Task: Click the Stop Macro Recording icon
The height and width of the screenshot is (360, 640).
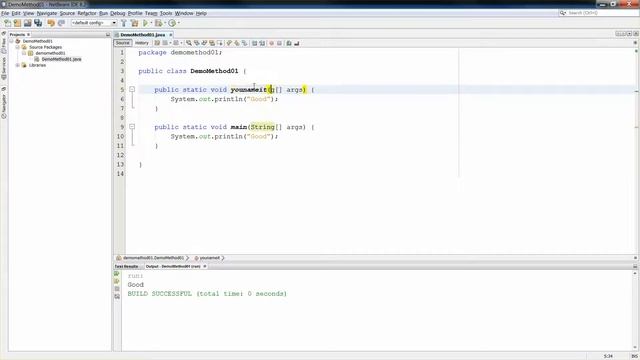Action: [x=279, y=43]
